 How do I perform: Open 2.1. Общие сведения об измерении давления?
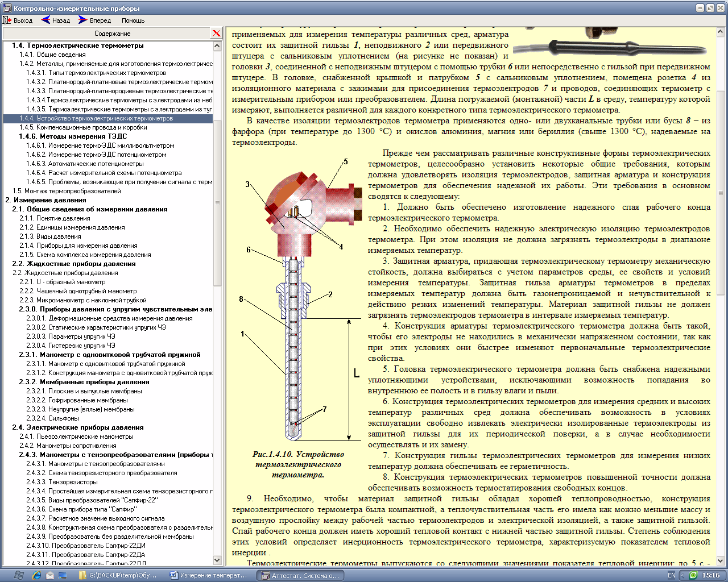click(x=90, y=209)
